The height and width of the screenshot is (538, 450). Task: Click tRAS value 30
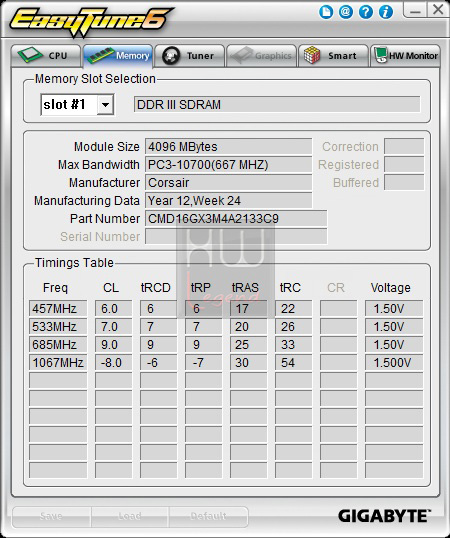coord(248,362)
